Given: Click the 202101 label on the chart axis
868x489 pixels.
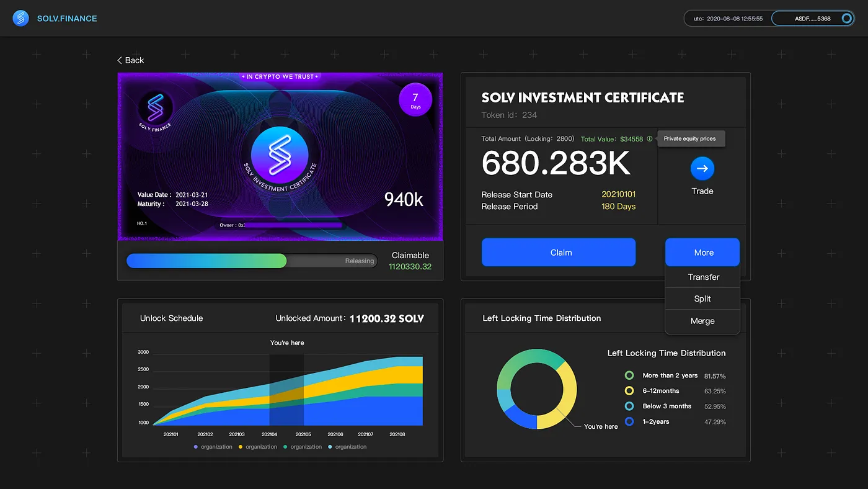Looking at the screenshot, I should click(x=171, y=434).
